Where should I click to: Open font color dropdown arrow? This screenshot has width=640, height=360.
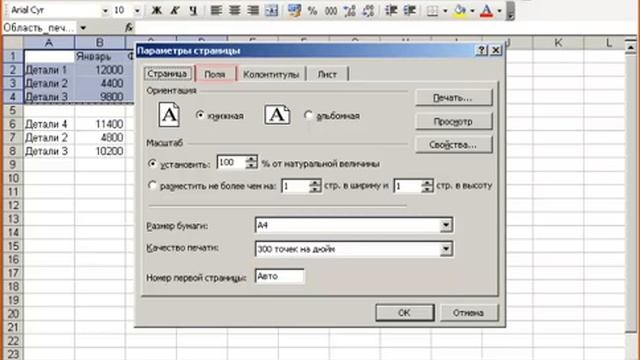(499, 11)
